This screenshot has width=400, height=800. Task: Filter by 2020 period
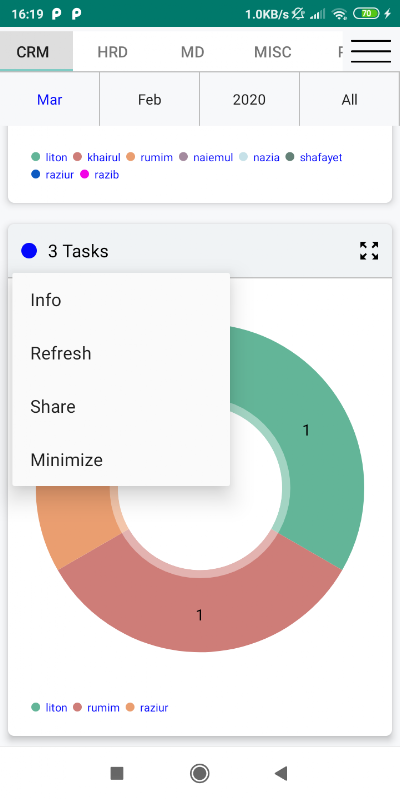(x=249, y=99)
